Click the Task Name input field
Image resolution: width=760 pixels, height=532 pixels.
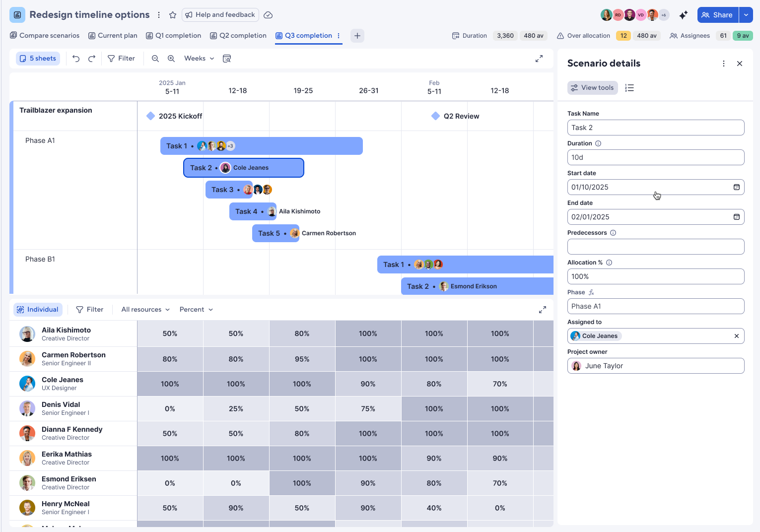(656, 128)
